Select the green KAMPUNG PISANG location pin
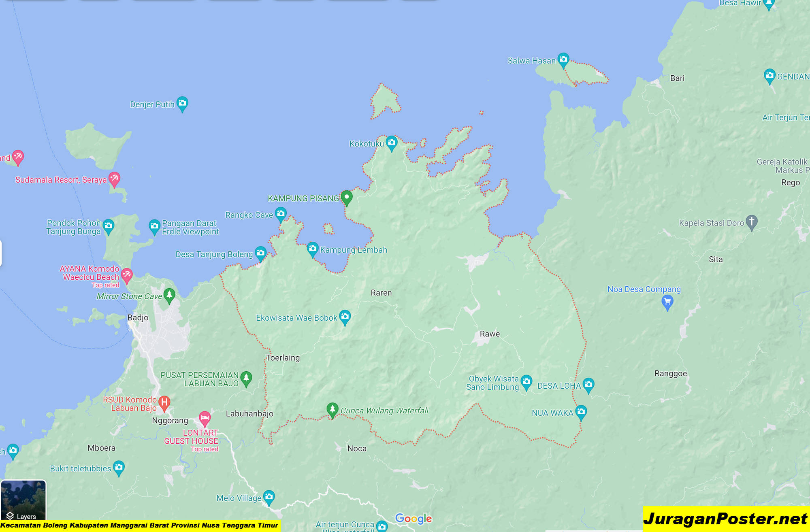Image resolution: width=810 pixels, height=532 pixels. [346, 198]
